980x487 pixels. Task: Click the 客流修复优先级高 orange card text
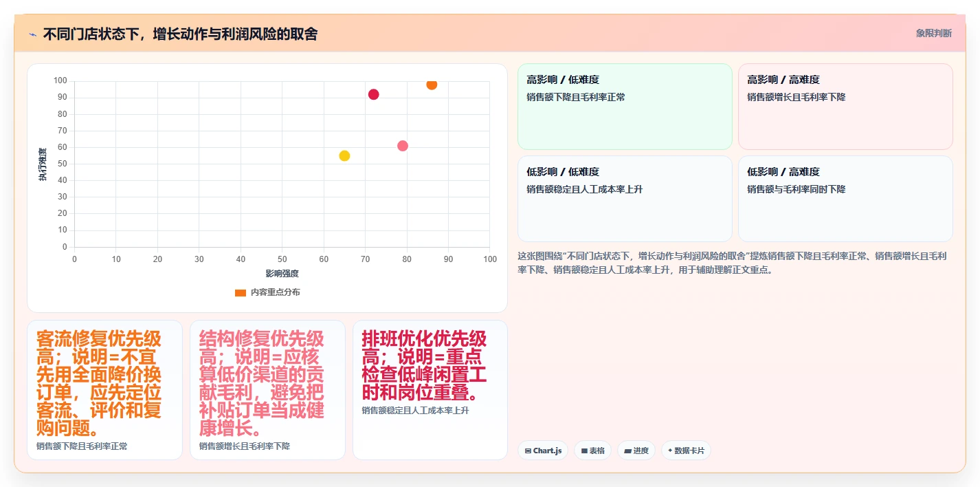pos(100,383)
